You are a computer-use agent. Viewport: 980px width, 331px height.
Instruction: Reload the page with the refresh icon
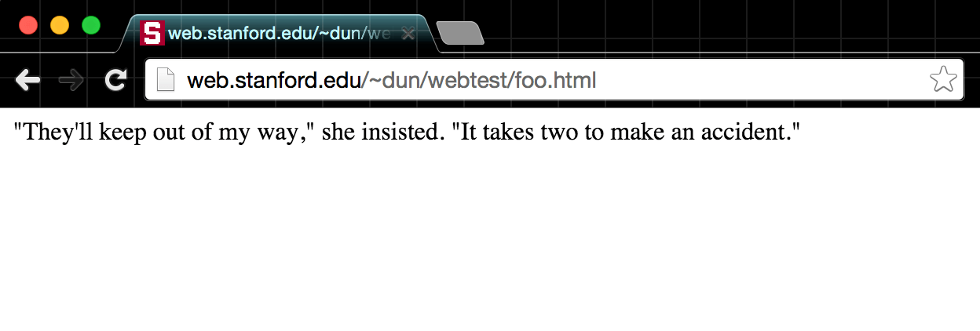click(116, 80)
